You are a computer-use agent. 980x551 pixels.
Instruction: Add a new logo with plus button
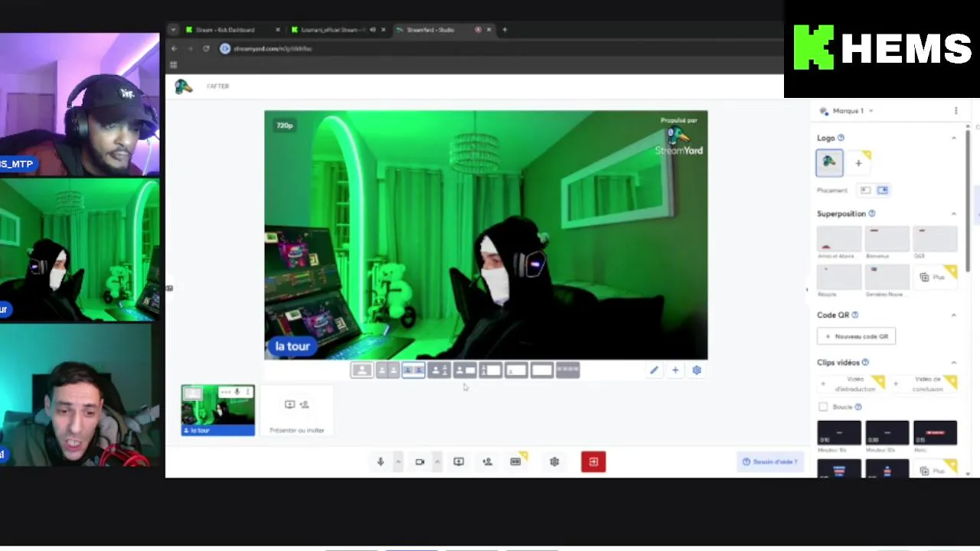pyautogui.click(x=858, y=162)
